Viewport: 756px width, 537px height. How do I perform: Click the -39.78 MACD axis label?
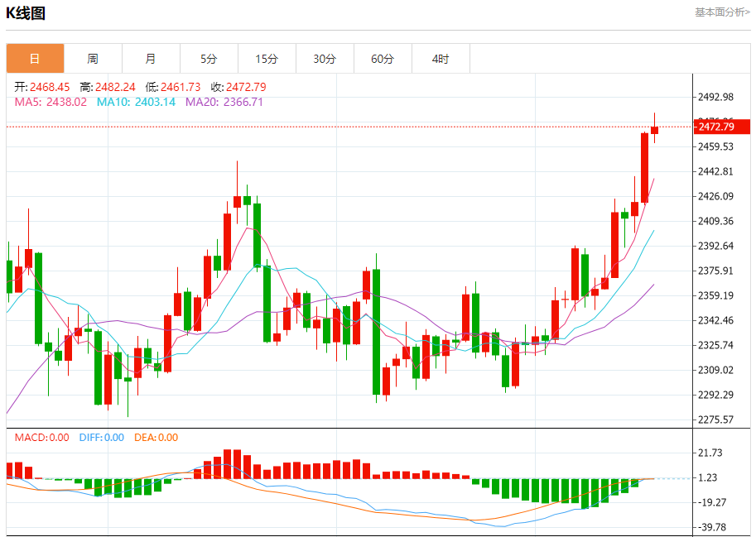coord(710,527)
